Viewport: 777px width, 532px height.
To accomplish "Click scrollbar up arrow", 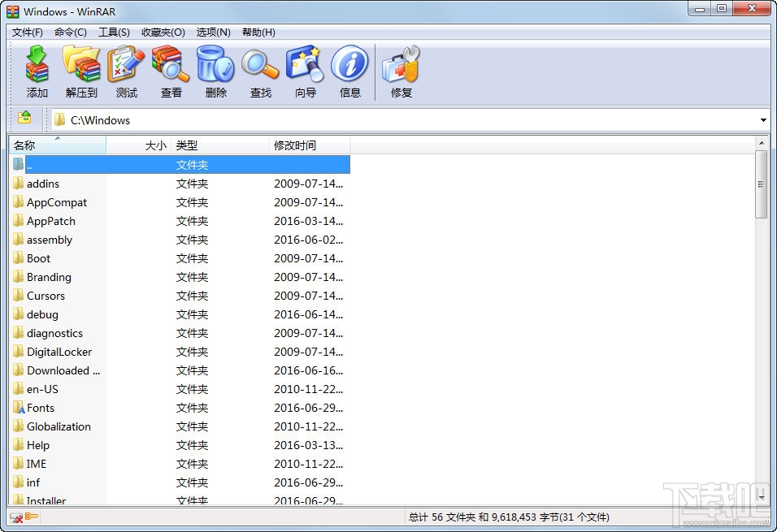I will pyautogui.click(x=762, y=143).
